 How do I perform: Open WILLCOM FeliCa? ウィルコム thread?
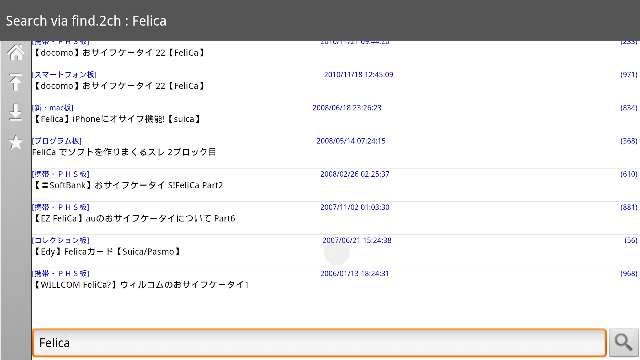141,284
